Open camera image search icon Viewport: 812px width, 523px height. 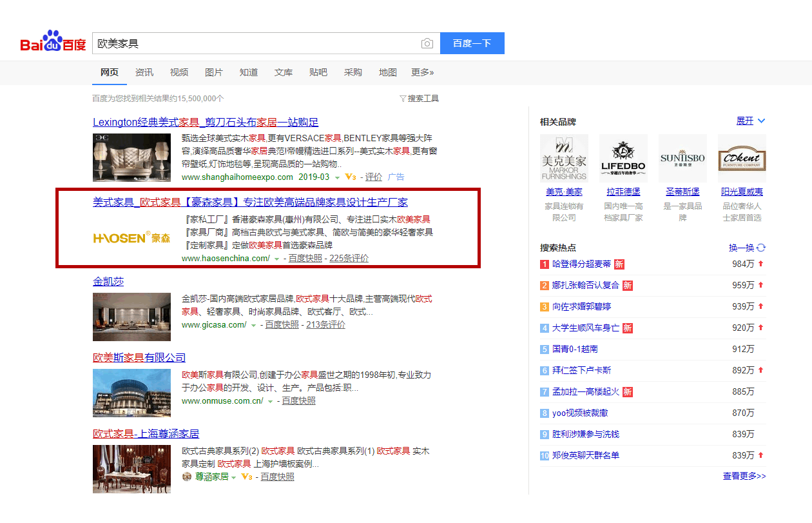[427, 43]
